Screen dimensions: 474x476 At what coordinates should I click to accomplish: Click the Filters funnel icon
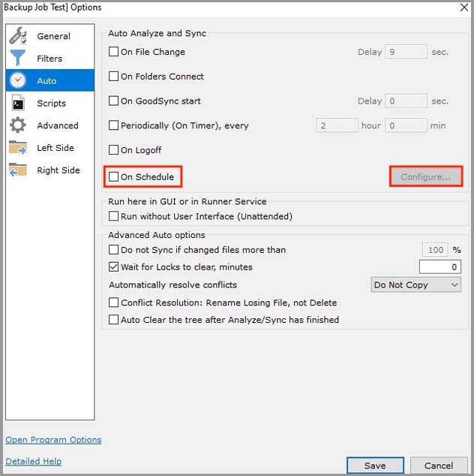pyautogui.click(x=18, y=59)
